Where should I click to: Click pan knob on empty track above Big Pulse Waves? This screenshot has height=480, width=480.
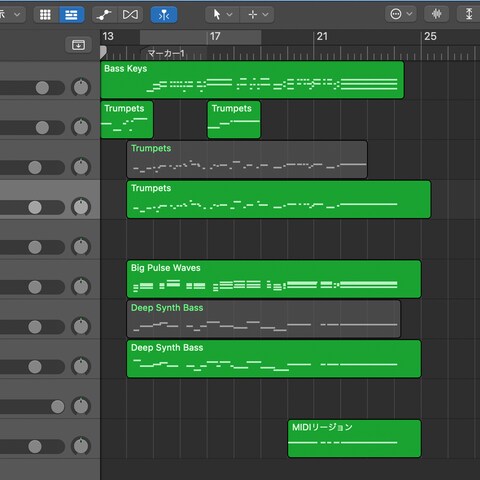(x=81, y=247)
